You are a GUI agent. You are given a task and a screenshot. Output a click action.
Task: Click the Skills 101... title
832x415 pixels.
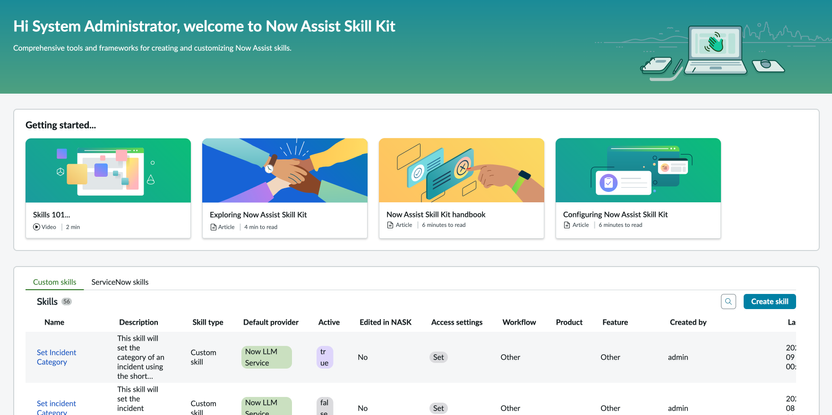[51, 215]
